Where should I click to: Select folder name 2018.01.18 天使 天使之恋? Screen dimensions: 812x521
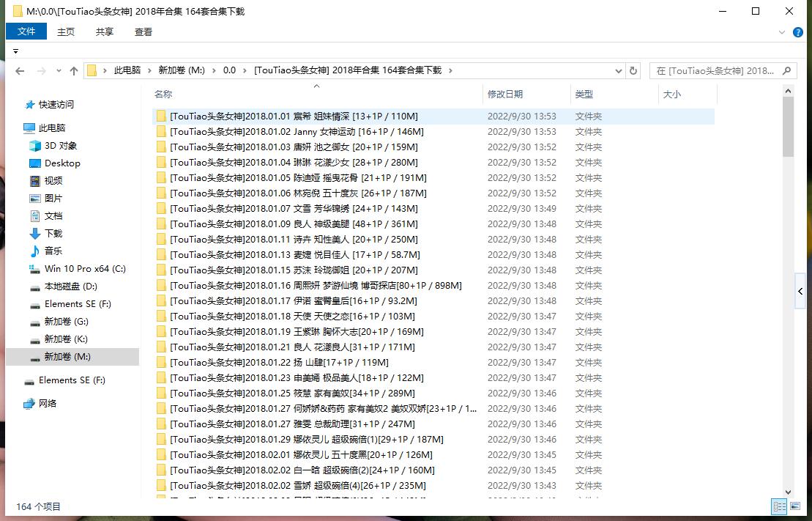[x=293, y=317]
